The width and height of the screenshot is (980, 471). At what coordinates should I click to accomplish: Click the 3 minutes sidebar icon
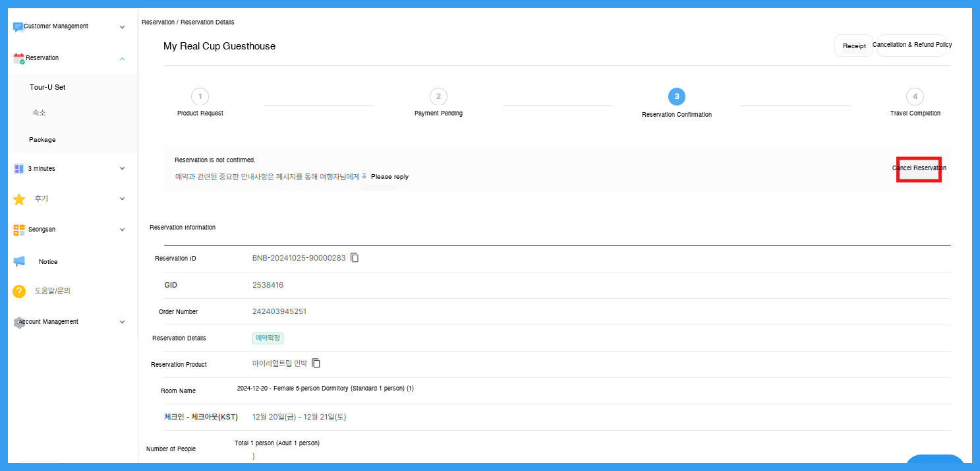click(19, 169)
